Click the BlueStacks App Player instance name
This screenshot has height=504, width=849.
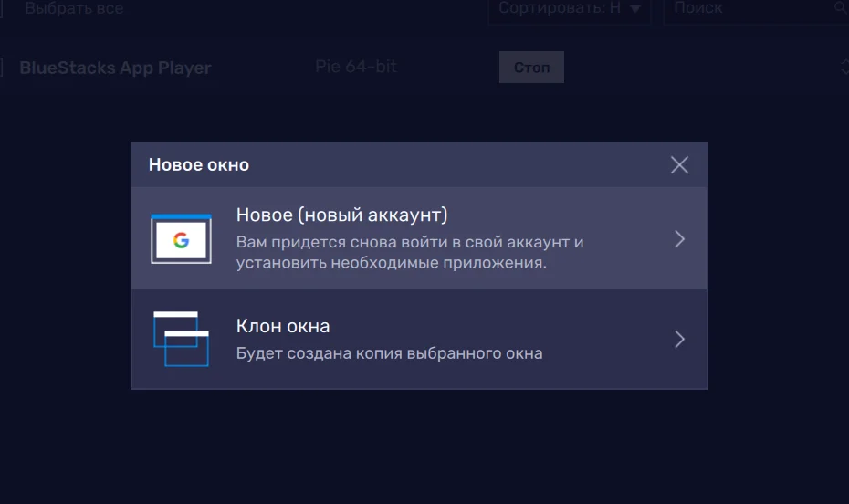coord(115,68)
